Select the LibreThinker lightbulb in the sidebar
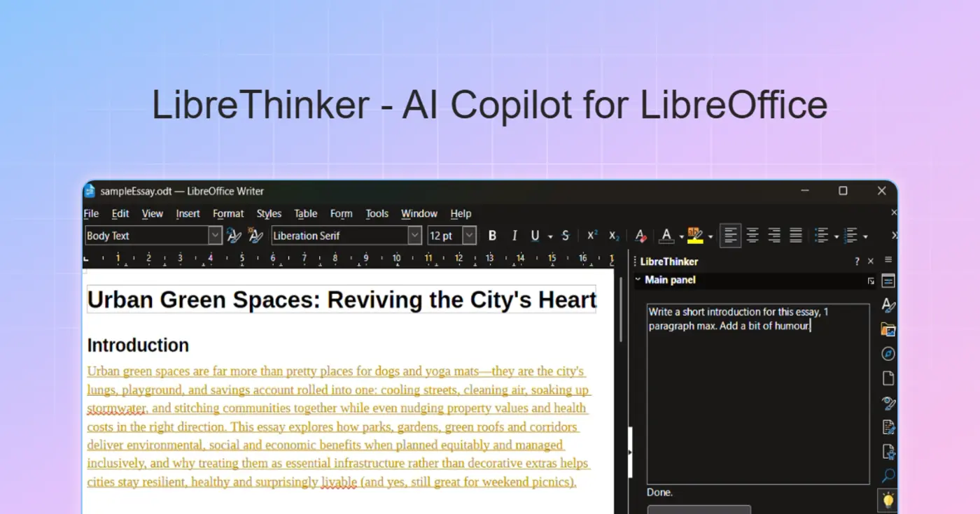 coord(888,499)
